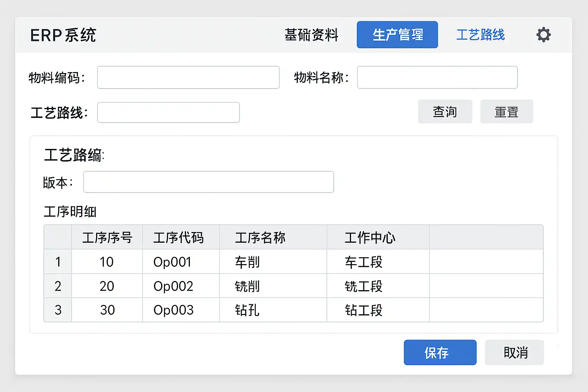
Task: Click the 工艺路线 search input field
Action: click(x=168, y=113)
